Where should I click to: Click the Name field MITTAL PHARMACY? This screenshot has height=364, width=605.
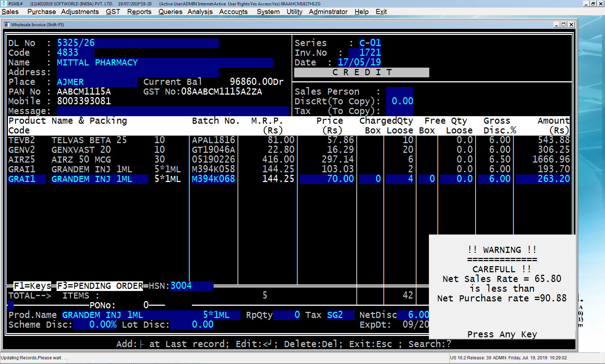[x=165, y=63]
